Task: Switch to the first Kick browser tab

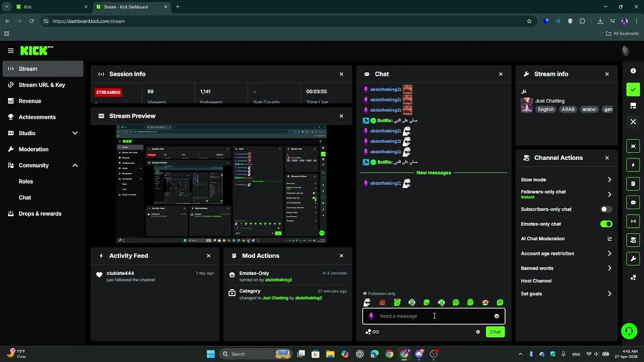Action: 51,7
